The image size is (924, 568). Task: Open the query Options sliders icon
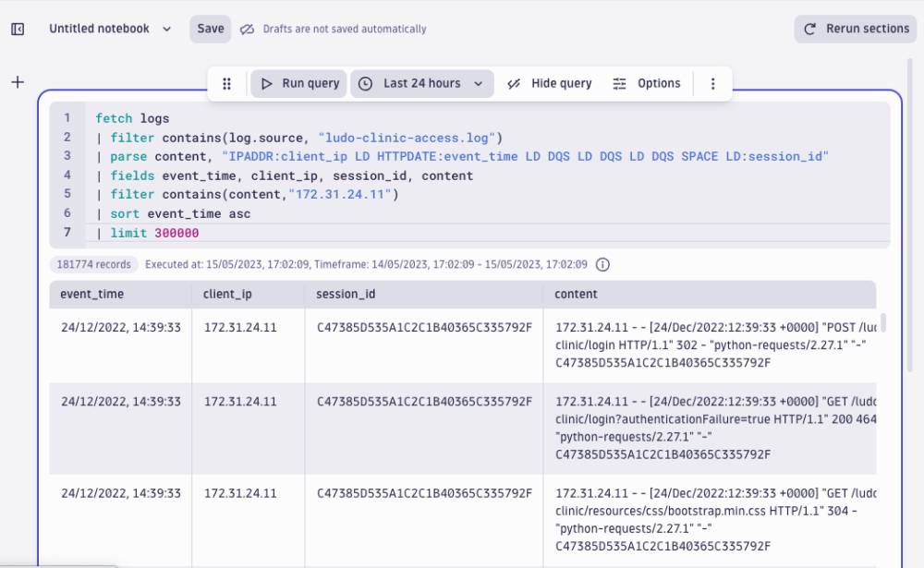point(619,83)
